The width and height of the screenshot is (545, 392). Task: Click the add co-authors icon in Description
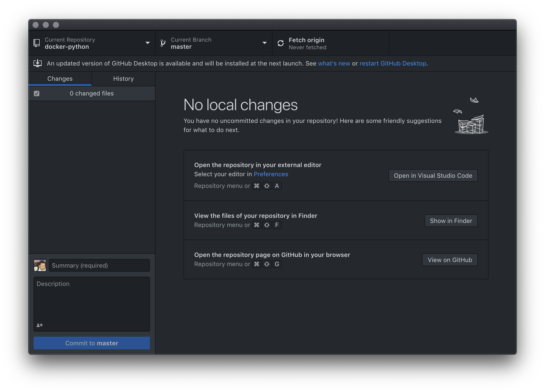point(40,325)
